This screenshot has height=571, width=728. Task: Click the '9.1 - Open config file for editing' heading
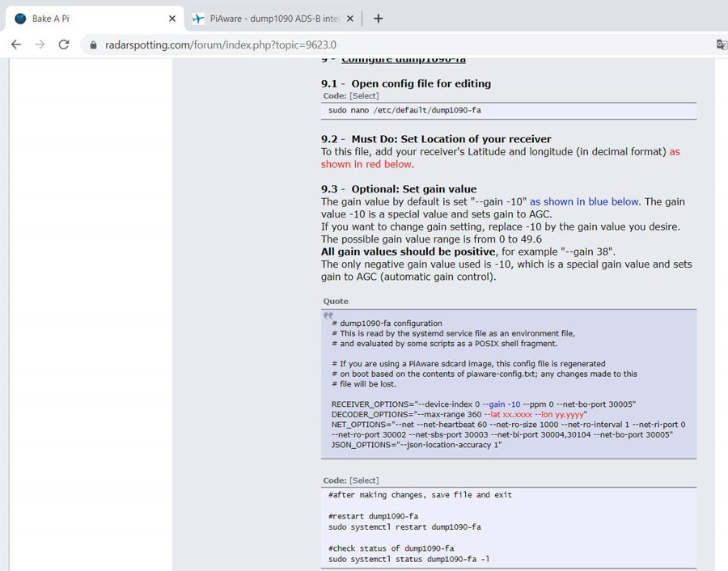tap(406, 83)
